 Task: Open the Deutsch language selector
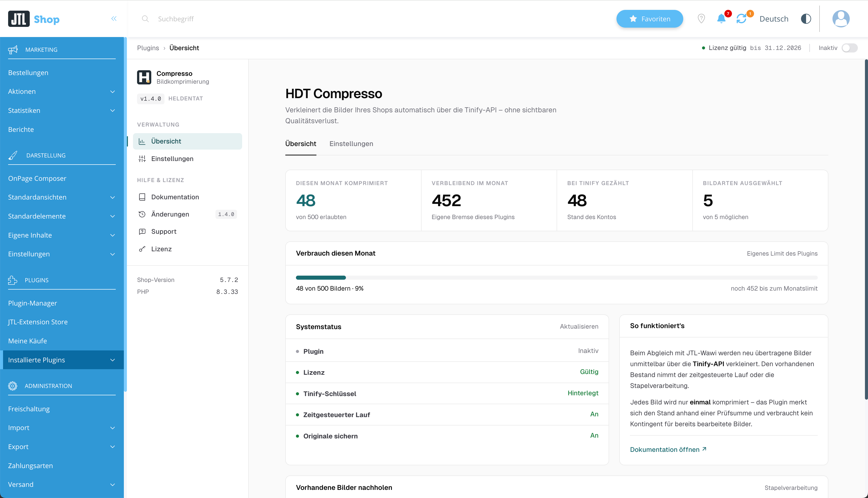coord(774,19)
